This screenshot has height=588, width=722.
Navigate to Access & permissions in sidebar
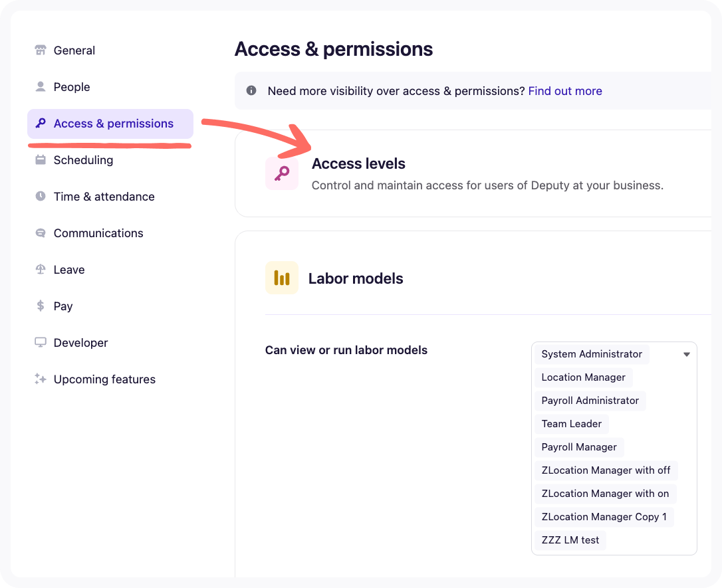point(113,124)
